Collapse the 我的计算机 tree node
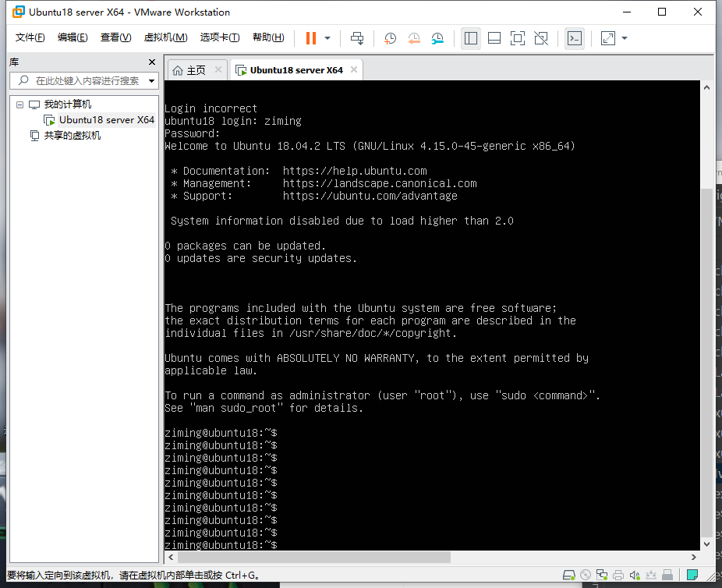Image resolution: width=722 pixels, height=588 pixels. pyautogui.click(x=19, y=104)
